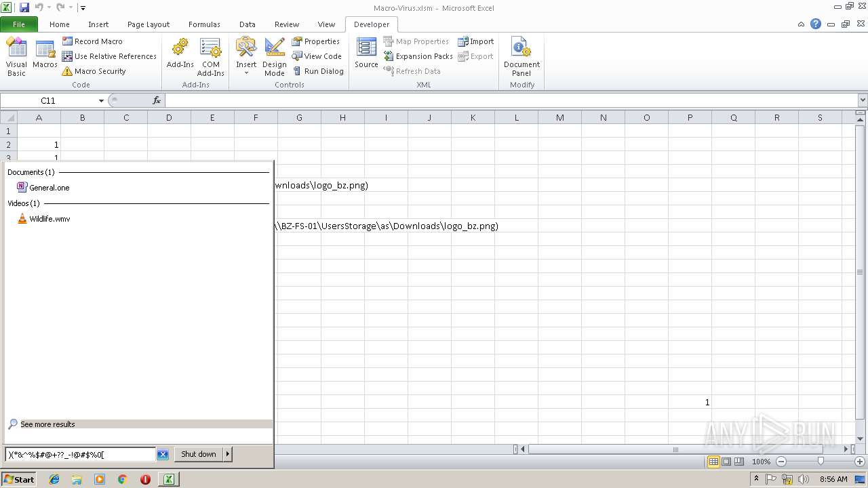The image size is (868, 488).
Task: Click the horizontal scrollbar right arrow
Action: [846, 449]
